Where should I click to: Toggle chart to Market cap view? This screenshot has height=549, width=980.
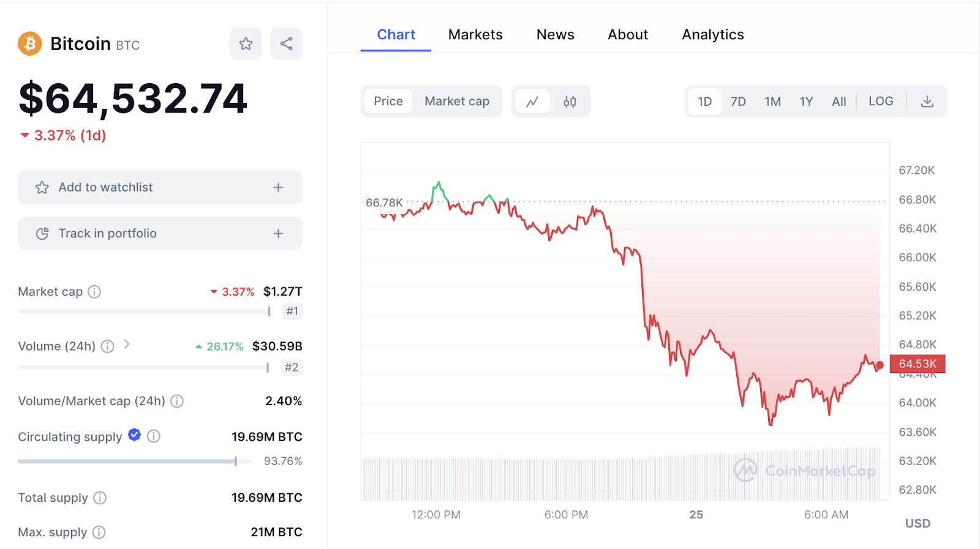[457, 102]
